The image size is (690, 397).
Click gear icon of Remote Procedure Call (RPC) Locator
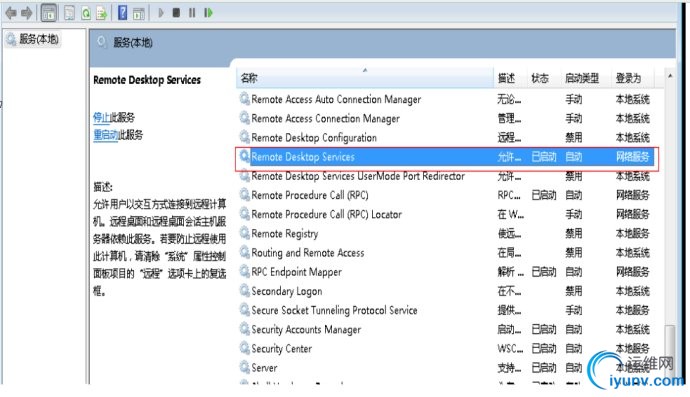pos(244,214)
